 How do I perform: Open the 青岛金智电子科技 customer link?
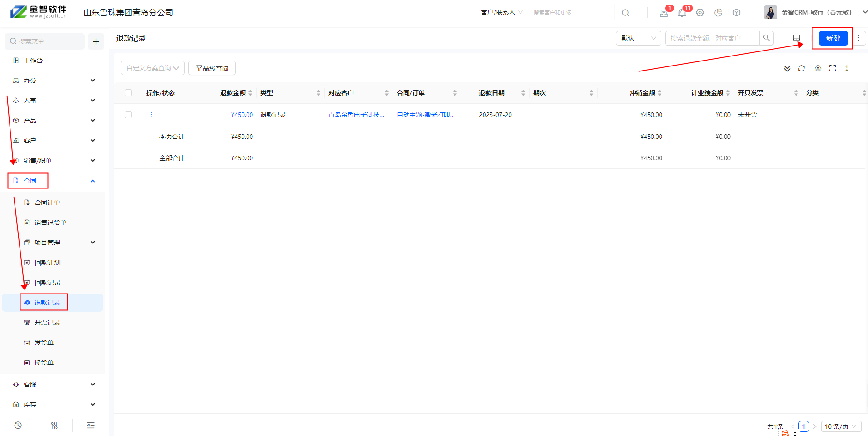coord(356,115)
